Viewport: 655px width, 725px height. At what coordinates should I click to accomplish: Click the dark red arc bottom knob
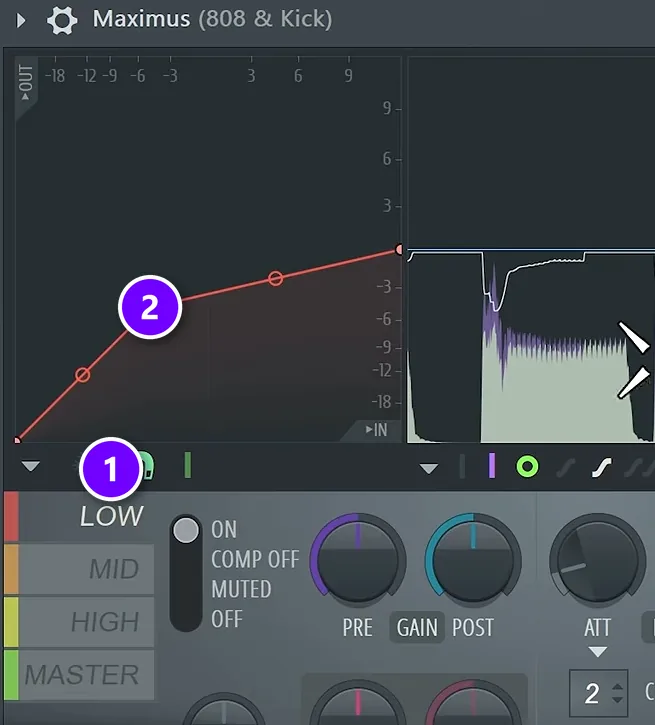tap(472, 702)
